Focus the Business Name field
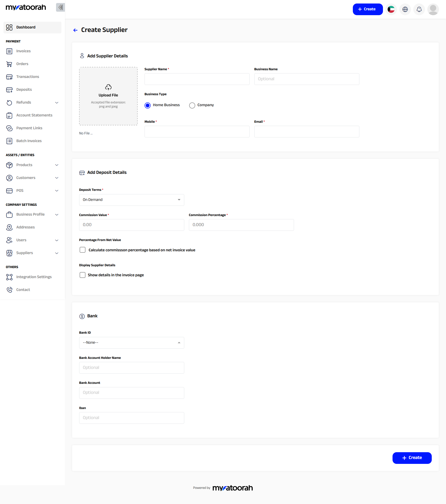The image size is (446, 504). coord(307,79)
